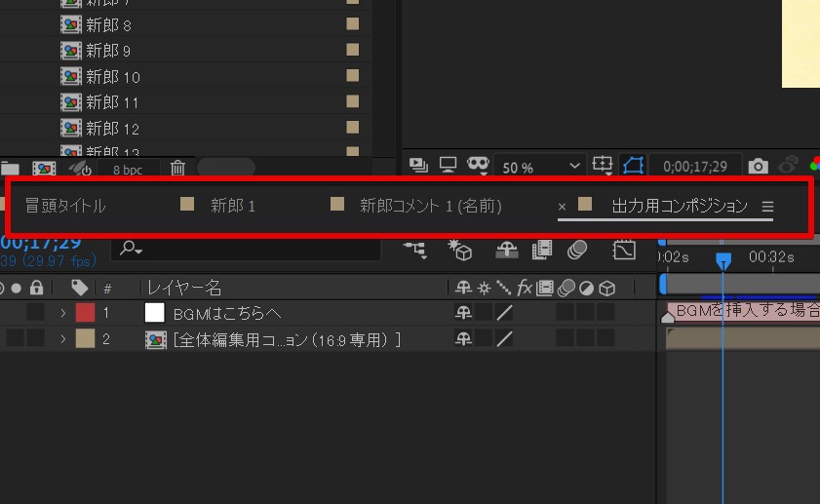Click the Draft 3D timeline icon
This screenshot has height=504, width=820.
pos(460,251)
